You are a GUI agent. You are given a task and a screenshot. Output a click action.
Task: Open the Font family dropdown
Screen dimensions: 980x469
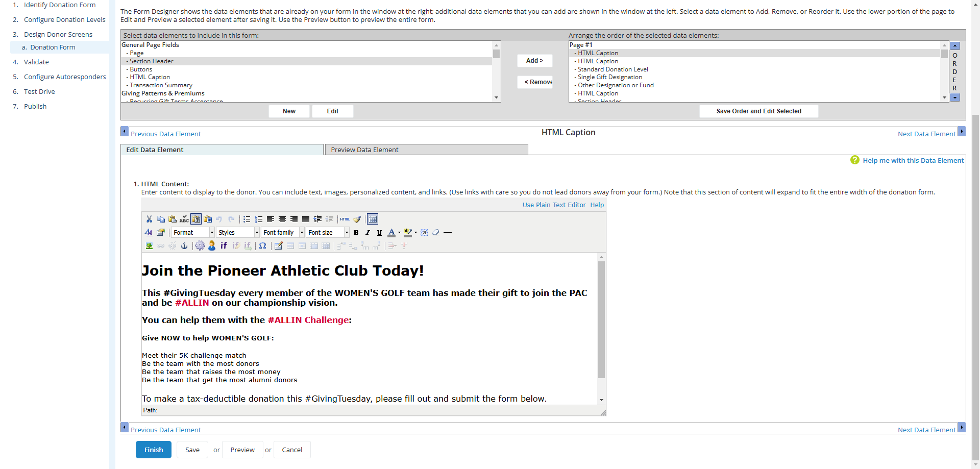283,232
